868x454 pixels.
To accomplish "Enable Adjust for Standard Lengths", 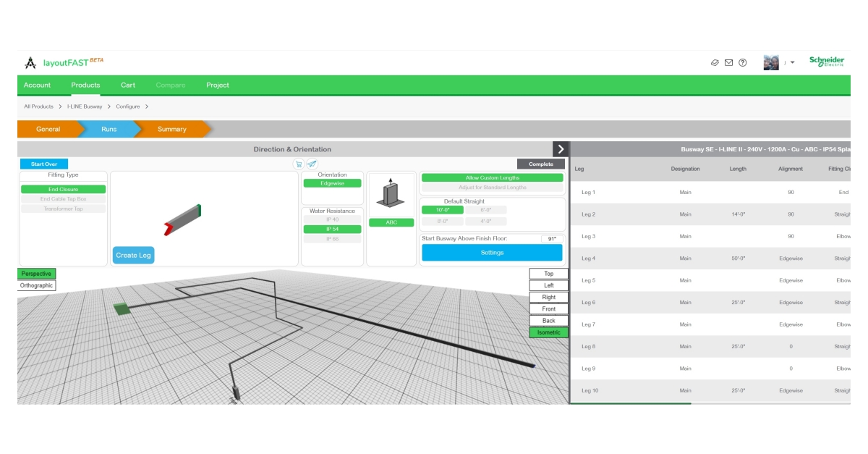I will coord(492,188).
